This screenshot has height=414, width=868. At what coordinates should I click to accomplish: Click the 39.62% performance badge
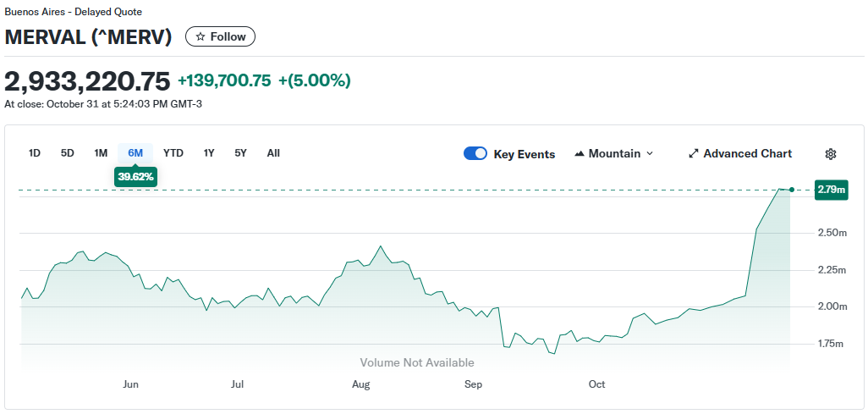(x=135, y=177)
